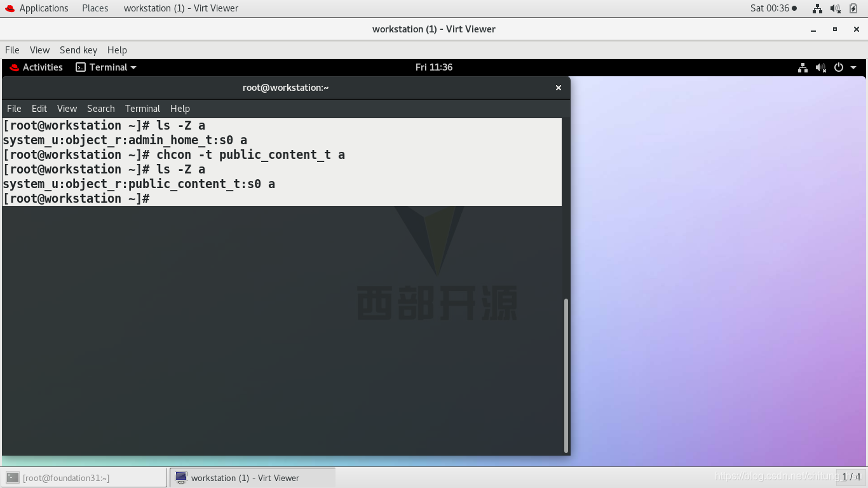Screen dimensions: 868x488
Task: Click guest power icon
Action: coord(839,67)
